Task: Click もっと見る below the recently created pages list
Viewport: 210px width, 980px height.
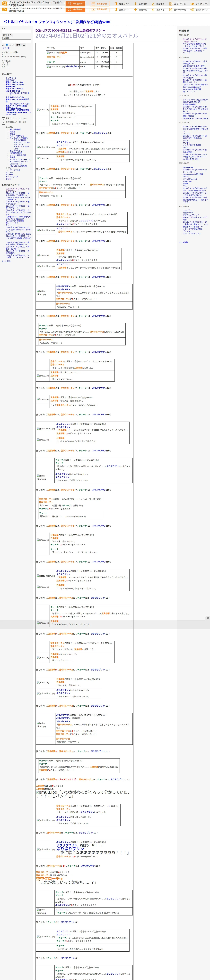Action: [x=6, y=261]
